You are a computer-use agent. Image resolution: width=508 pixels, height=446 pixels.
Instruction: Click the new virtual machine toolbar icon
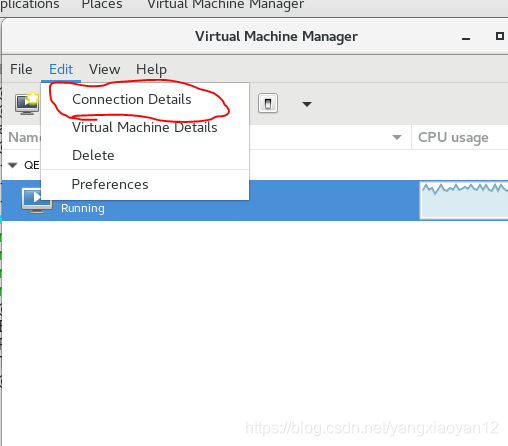pyautogui.click(x=27, y=103)
